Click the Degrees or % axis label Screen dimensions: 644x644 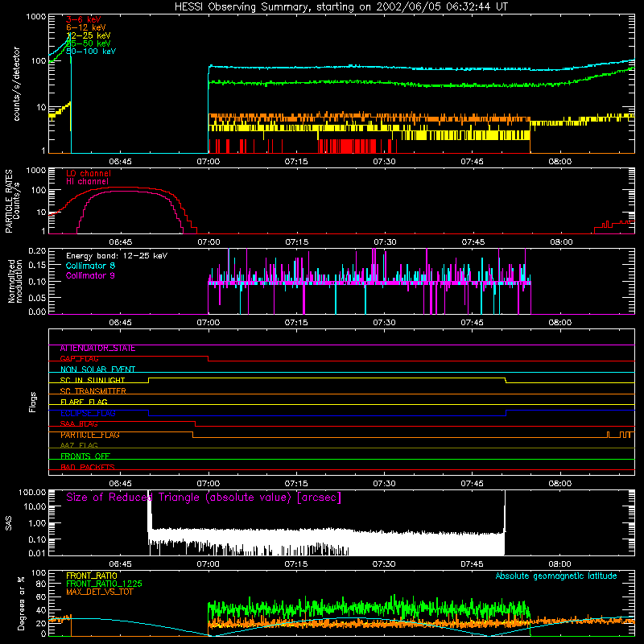pyautogui.click(x=21, y=603)
